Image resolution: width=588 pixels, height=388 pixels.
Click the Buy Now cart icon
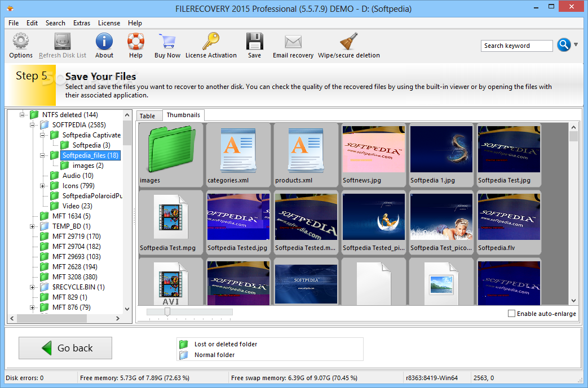[x=167, y=41]
